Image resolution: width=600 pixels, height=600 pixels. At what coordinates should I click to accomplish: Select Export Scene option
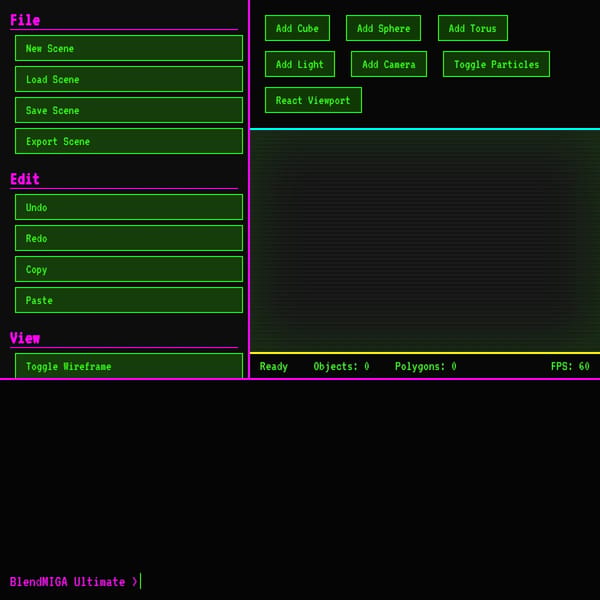[x=129, y=141]
